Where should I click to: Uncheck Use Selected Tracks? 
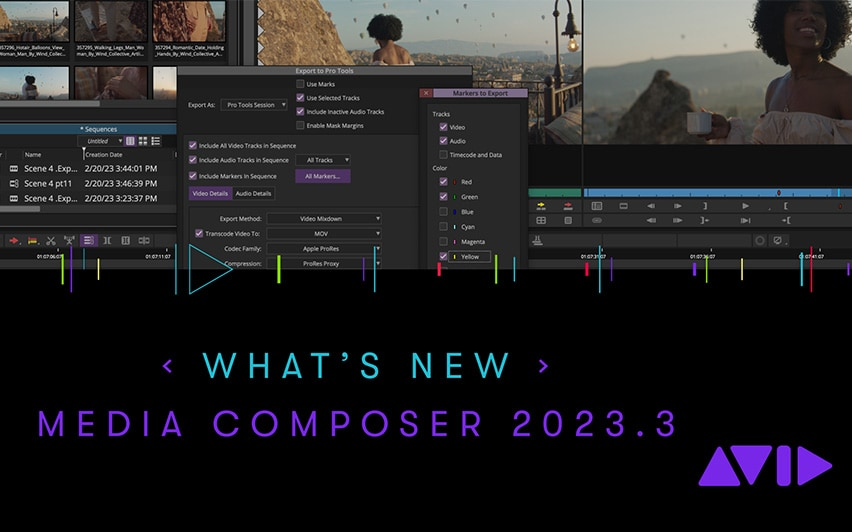pyautogui.click(x=300, y=98)
